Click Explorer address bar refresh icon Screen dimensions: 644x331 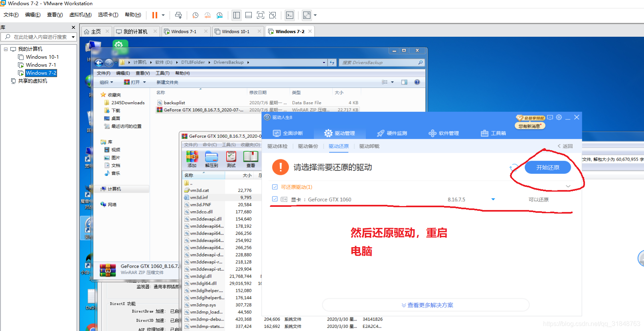click(332, 63)
